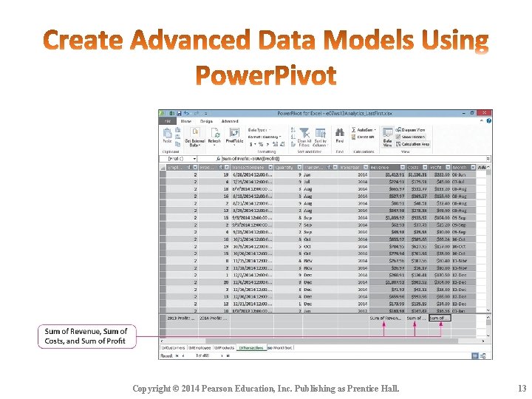Image resolution: width=532 pixels, height=399 pixels.
Task: Click the scroll down arrow of data grid
Action: click(x=488, y=310)
